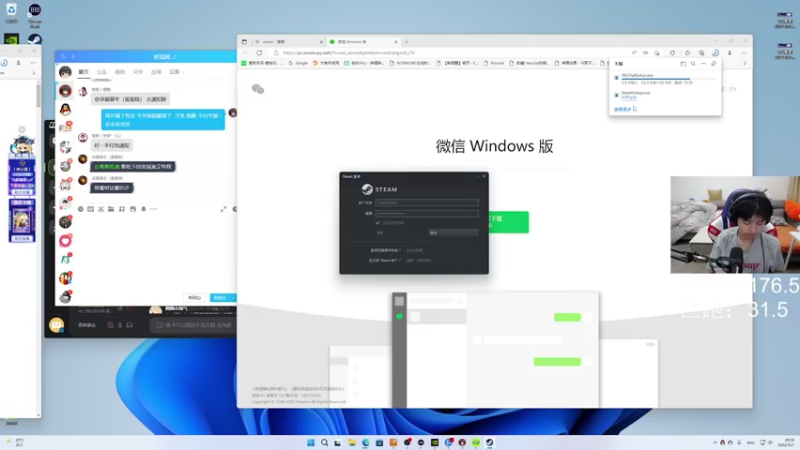This screenshot has width=800, height=450.
Task: Expand the QQ message input area with arrows icon
Action: [223, 209]
